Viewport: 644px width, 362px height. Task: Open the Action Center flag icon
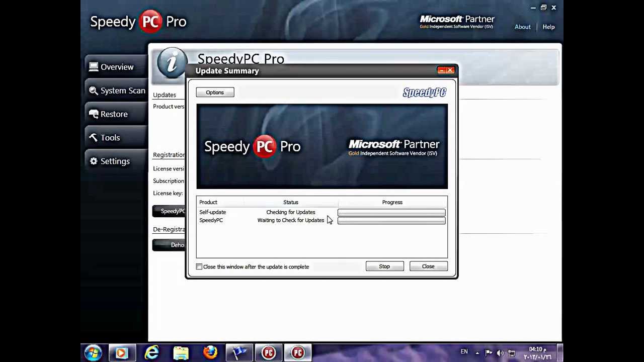point(489,353)
